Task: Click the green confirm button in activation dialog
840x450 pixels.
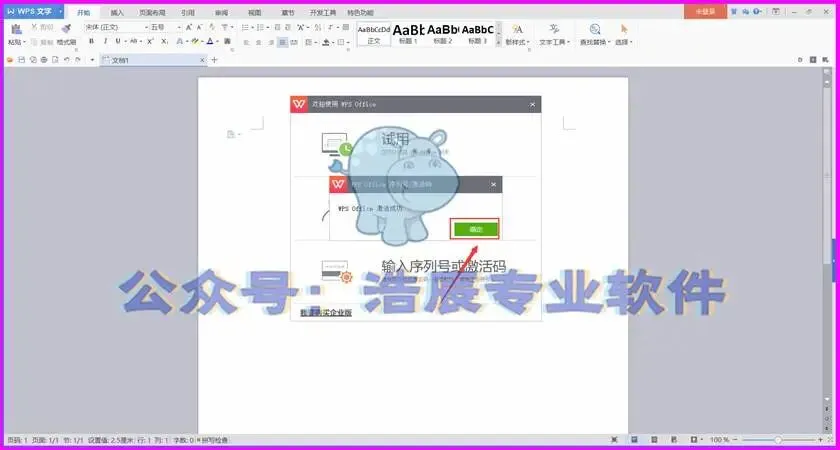Action: (x=476, y=229)
